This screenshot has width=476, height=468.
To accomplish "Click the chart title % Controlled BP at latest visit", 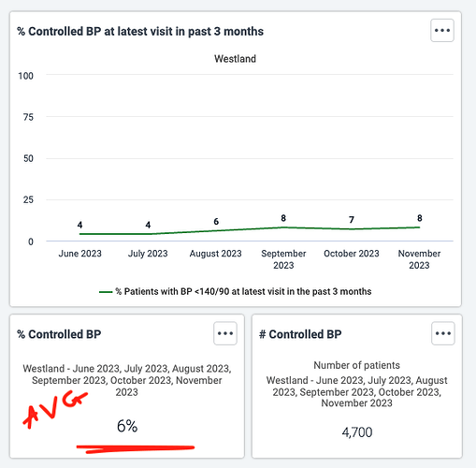I will click(x=140, y=32).
